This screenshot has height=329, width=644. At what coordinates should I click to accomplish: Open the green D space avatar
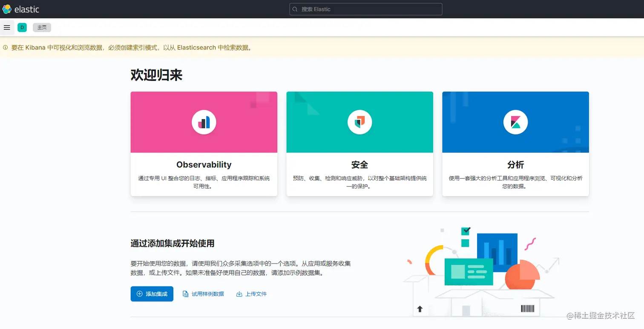pyautogui.click(x=22, y=27)
